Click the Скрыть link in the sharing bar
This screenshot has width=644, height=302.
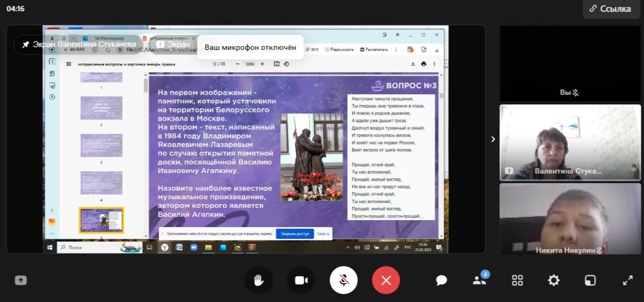coord(323,234)
